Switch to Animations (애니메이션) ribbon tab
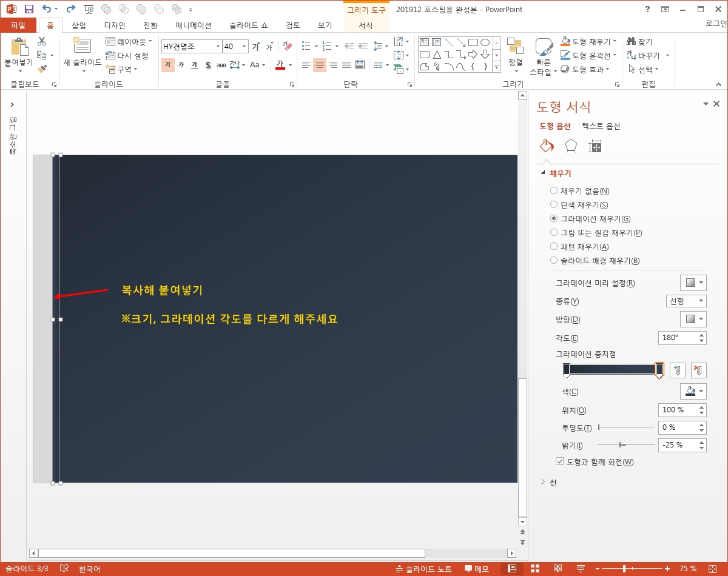This screenshot has height=576, width=728. click(x=194, y=25)
